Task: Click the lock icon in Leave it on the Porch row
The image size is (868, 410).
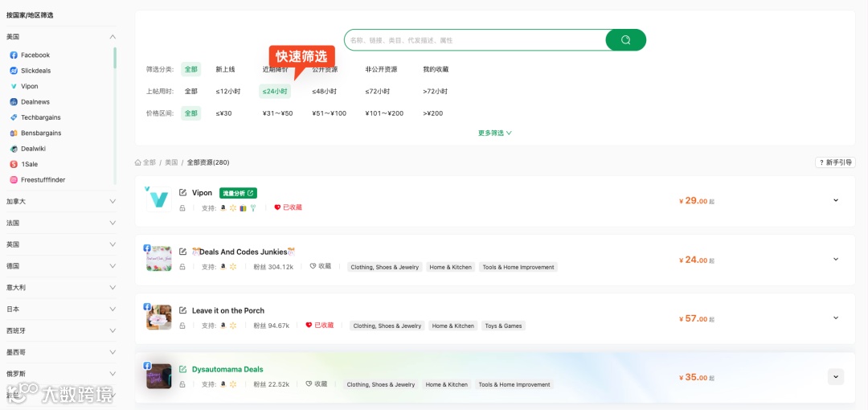Action: click(182, 326)
